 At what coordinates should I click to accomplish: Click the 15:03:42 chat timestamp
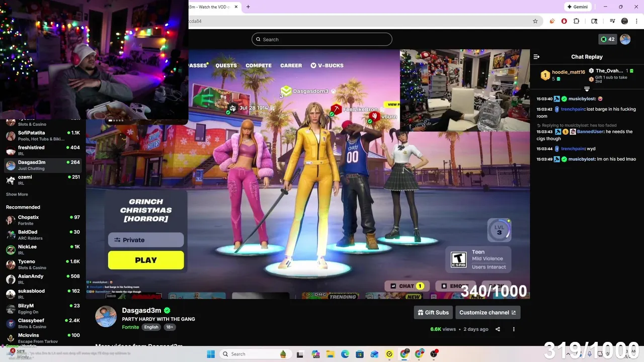pyautogui.click(x=544, y=109)
